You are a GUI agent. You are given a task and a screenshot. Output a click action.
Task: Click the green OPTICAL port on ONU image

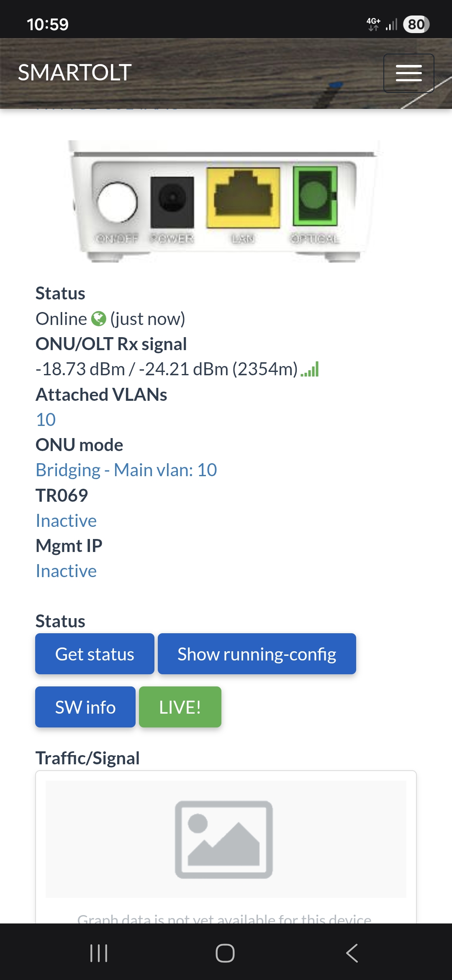point(315,196)
